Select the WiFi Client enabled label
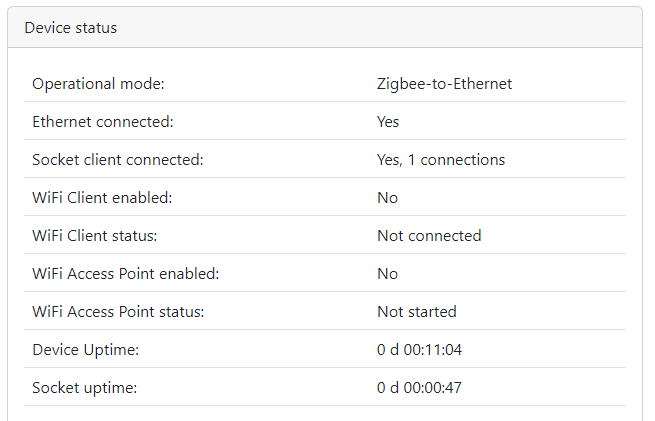 point(102,198)
